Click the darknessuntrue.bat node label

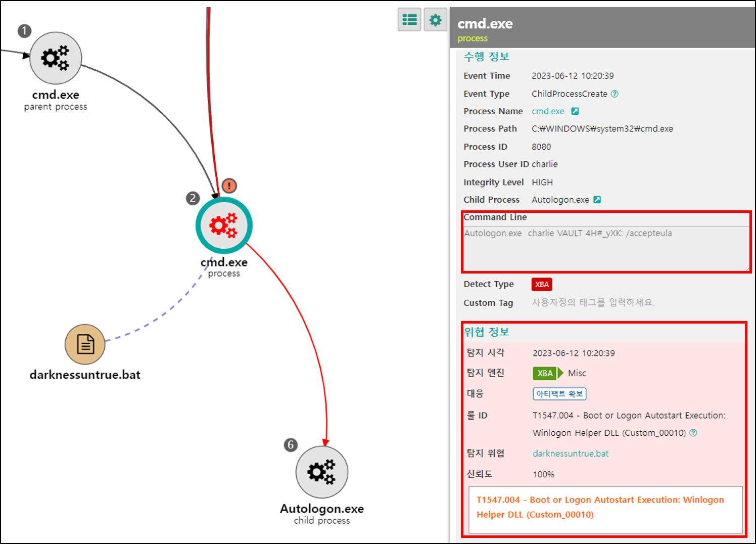pyautogui.click(x=85, y=375)
